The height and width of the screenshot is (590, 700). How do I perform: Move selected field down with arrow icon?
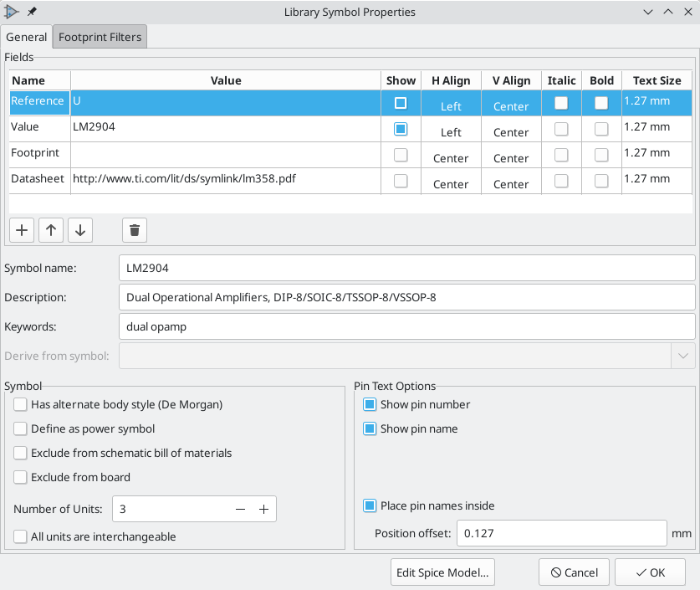pyautogui.click(x=79, y=230)
